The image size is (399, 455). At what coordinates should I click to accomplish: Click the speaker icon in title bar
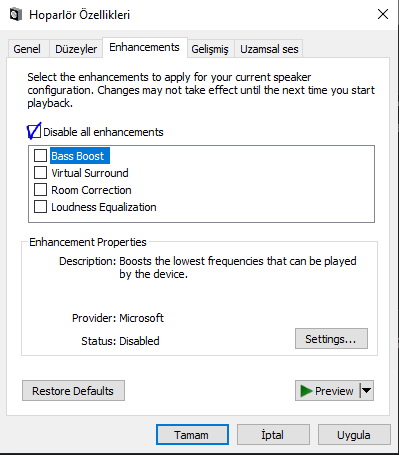pos(16,15)
